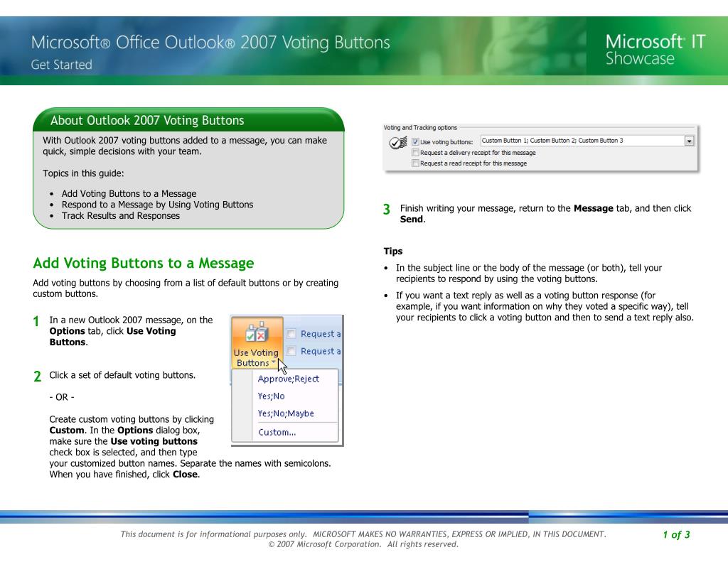Click the Add Voting Buttons to a Message bullet

(x=129, y=193)
